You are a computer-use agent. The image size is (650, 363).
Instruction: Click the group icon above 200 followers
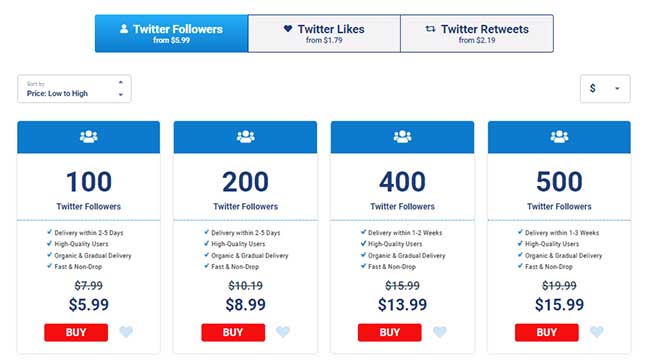tap(245, 136)
